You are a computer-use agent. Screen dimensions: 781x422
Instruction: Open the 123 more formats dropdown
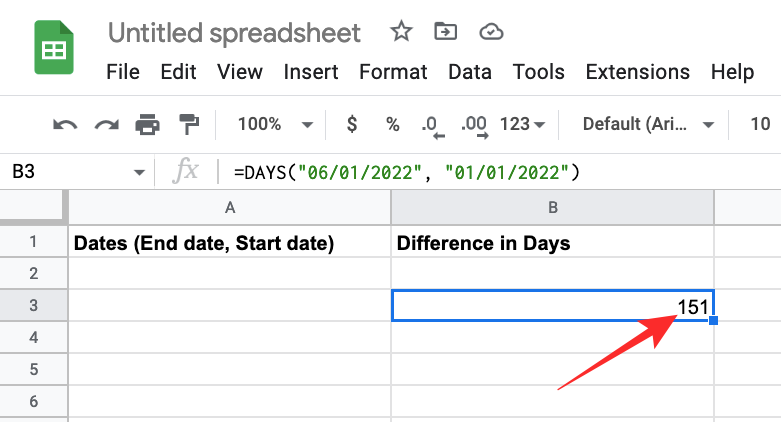pyautogui.click(x=522, y=125)
